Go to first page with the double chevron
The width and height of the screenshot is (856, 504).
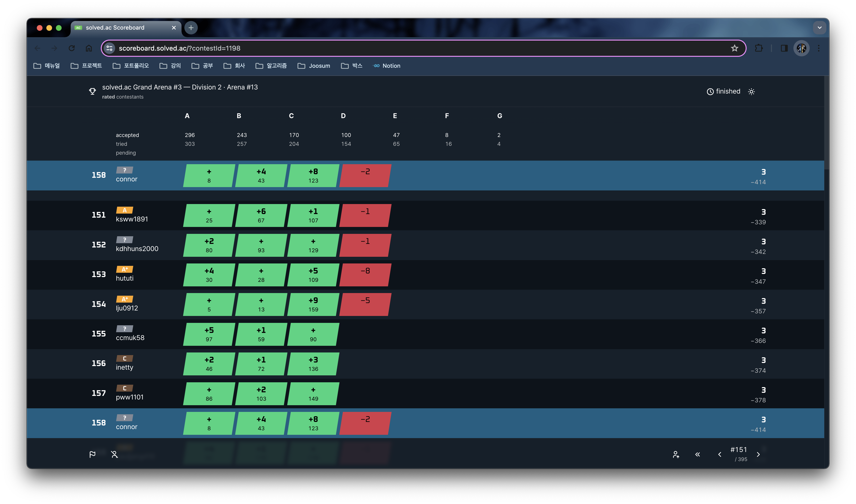[698, 454]
